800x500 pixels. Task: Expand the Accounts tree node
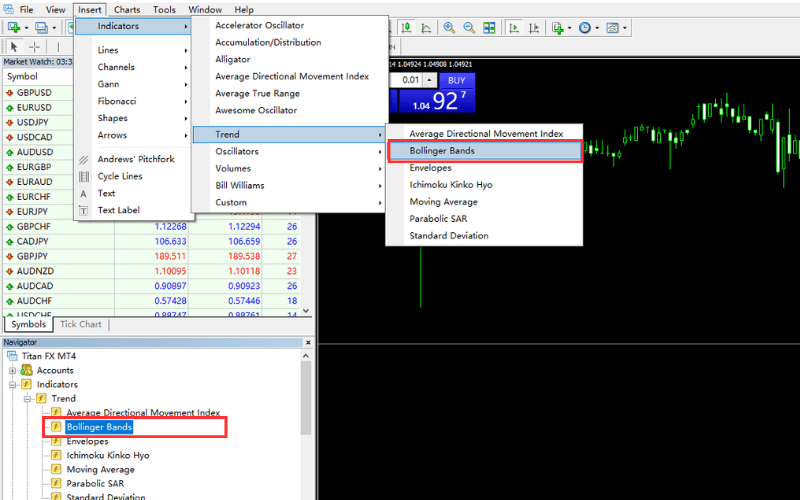pyautogui.click(x=13, y=370)
